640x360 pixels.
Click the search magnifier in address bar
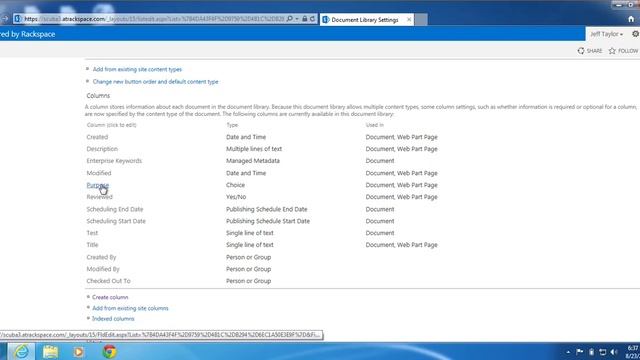(289, 19)
